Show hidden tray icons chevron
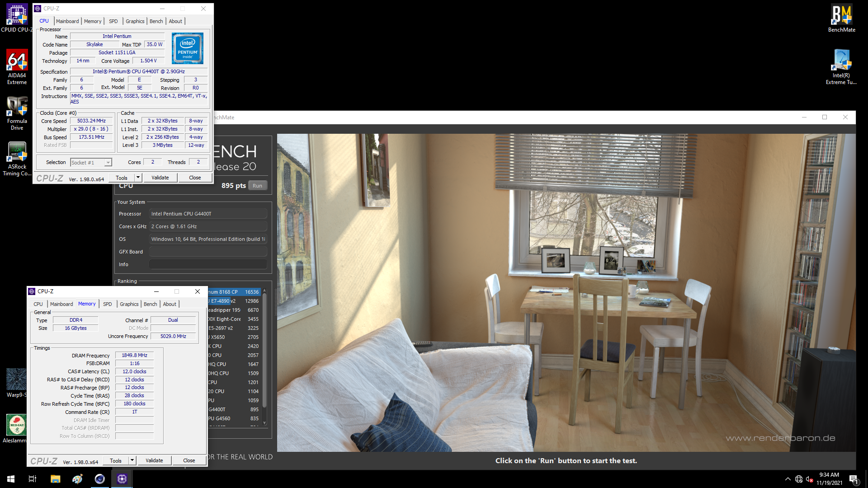 (x=788, y=479)
